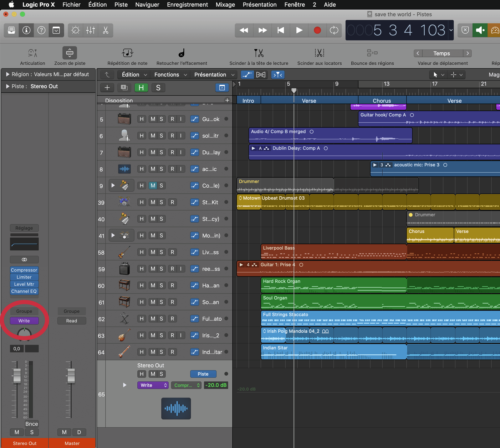
Task: Open the Apple menu
Action: (11, 4)
